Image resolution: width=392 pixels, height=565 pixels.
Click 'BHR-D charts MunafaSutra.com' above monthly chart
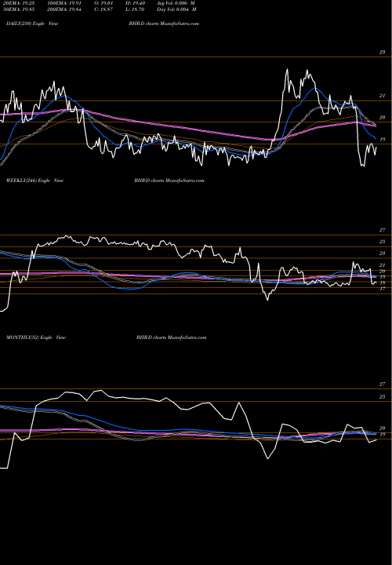(x=172, y=337)
